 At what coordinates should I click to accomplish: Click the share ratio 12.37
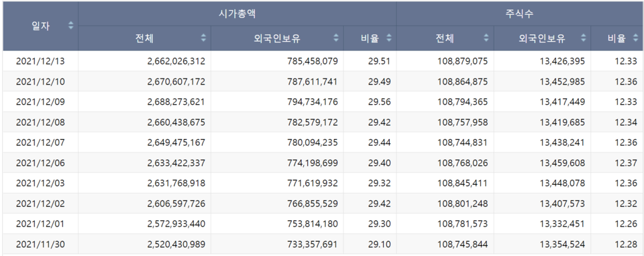click(x=627, y=163)
